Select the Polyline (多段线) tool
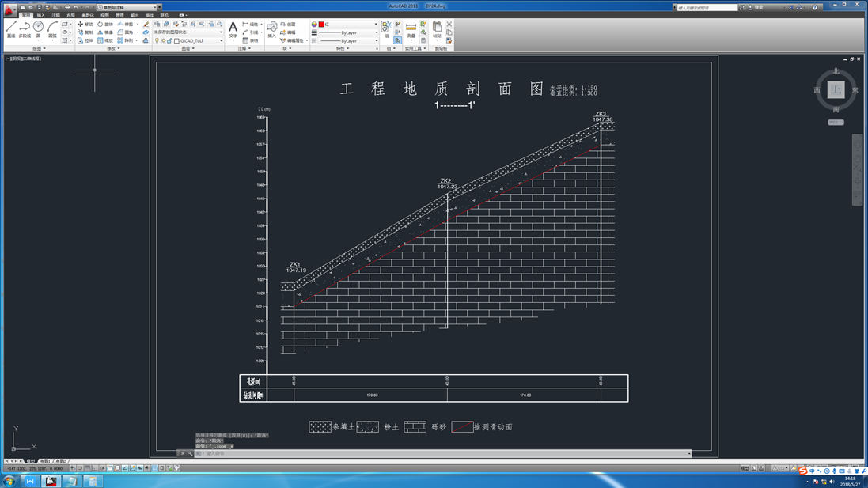The height and width of the screenshot is (488, 868). pos(25,28)
